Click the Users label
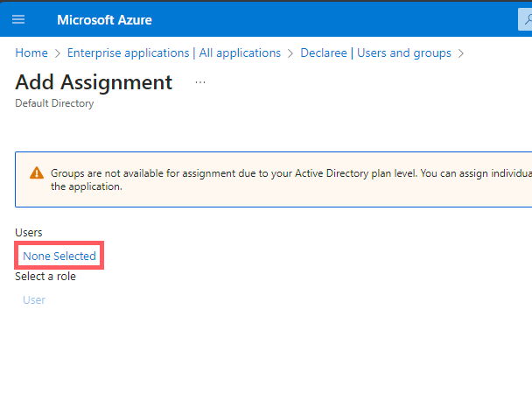532x415 pixels. [x=29, y=233]
